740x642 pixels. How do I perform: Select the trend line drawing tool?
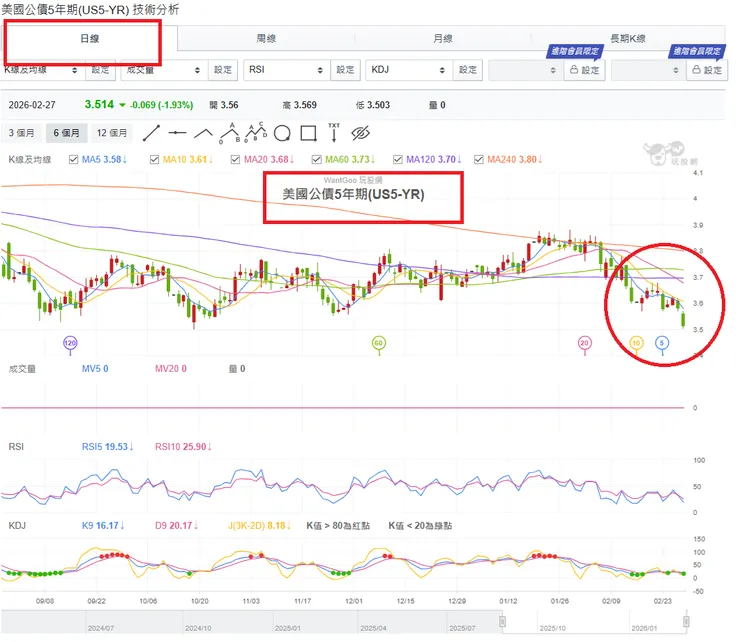click(152, 132)
